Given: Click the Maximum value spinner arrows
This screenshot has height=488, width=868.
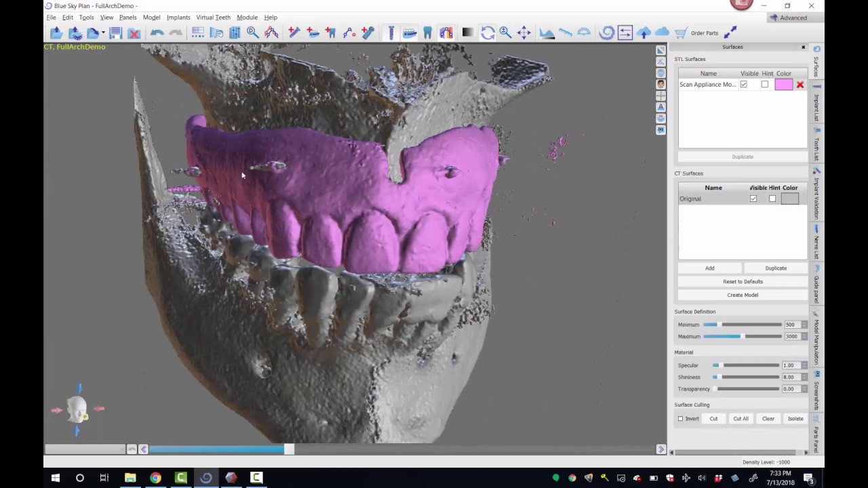Looking at the screenshot, I should pyautogui.click(x=804, y=336).
